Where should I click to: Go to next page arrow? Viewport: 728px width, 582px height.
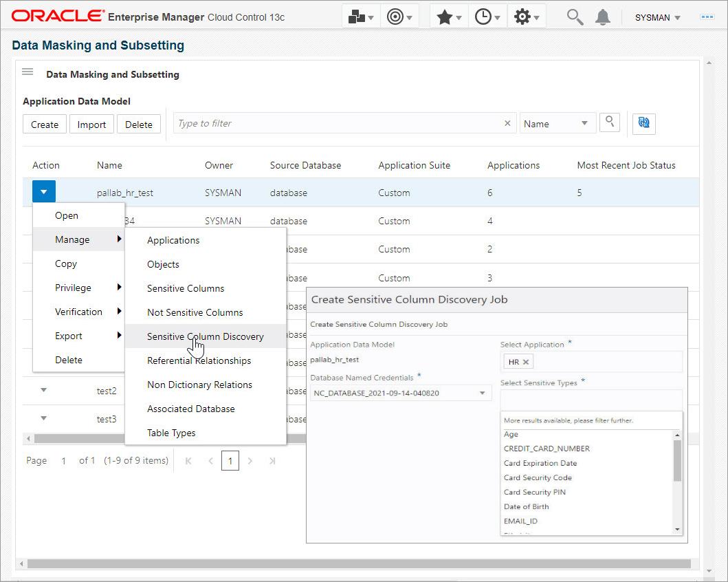pyautogui.click(x=250, y=461)
